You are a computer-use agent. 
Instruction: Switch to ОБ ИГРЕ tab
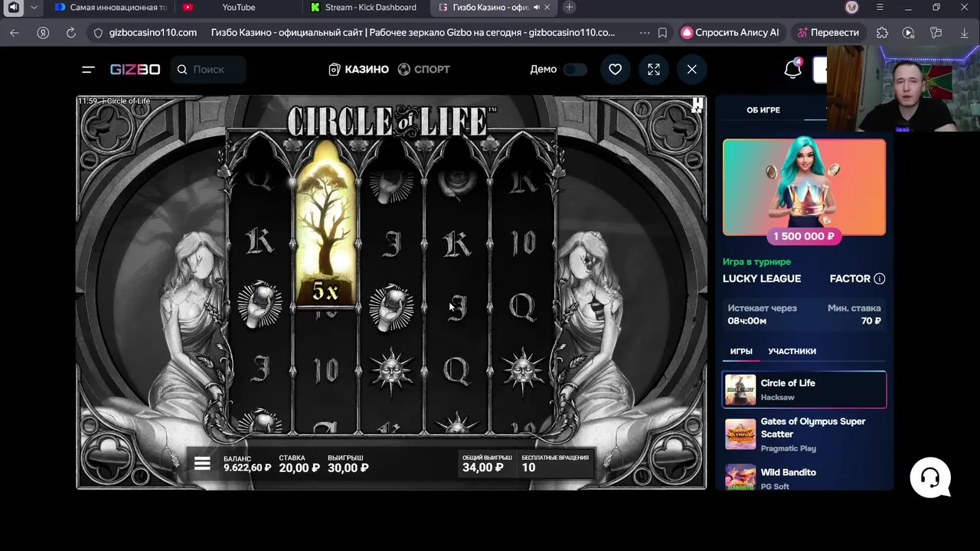click(x=763, y=109)
